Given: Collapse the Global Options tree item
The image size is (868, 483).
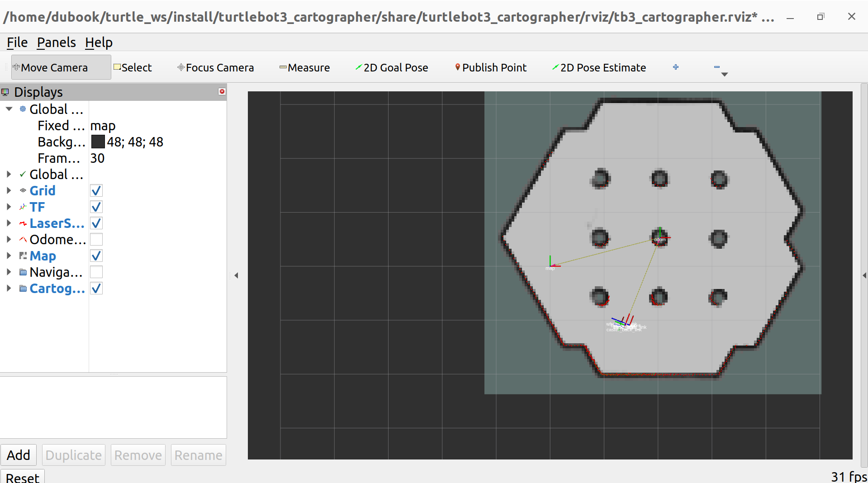Looking at the screenshot, I should (x=9, y=109).
